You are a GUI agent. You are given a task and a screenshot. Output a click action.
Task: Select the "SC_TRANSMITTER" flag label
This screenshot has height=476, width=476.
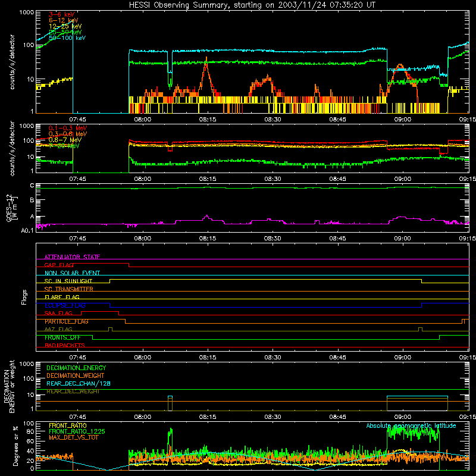coord(69,289)
